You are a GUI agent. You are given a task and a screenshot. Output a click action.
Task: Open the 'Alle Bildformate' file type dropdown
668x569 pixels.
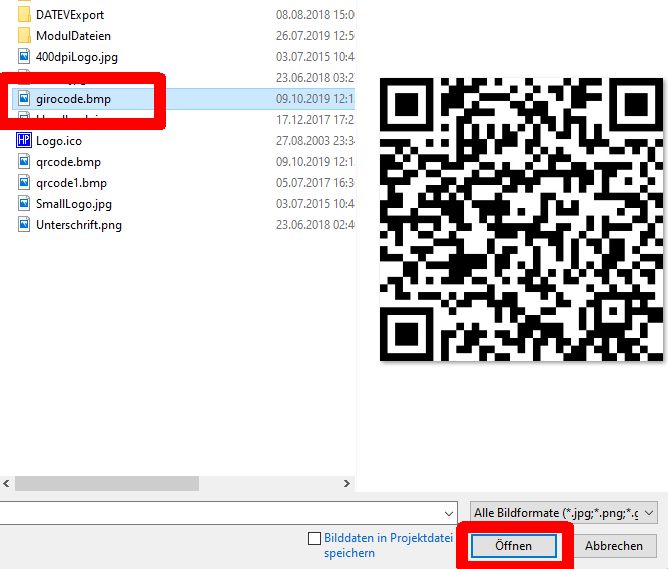(x=564, y=512)
